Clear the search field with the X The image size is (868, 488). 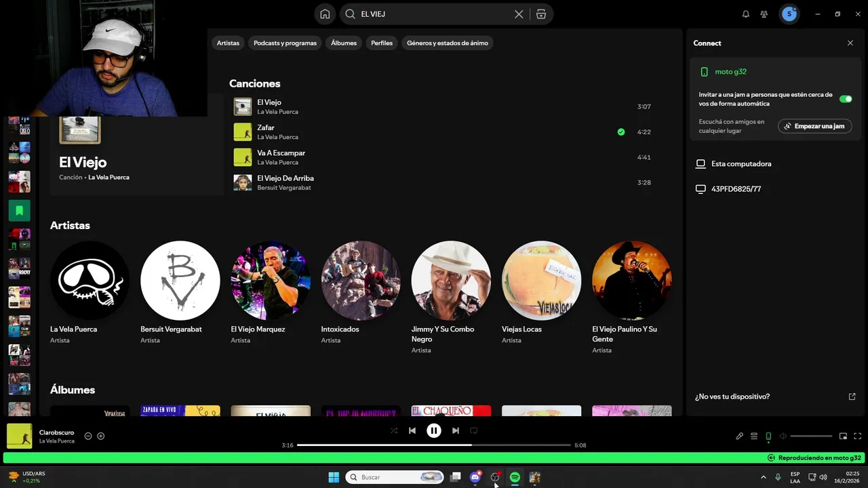519,14
